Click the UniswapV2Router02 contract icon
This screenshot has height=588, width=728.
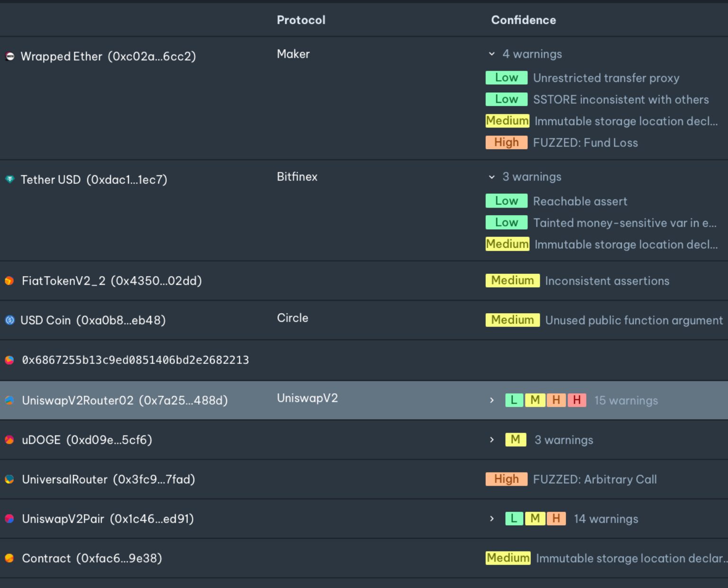9,400
